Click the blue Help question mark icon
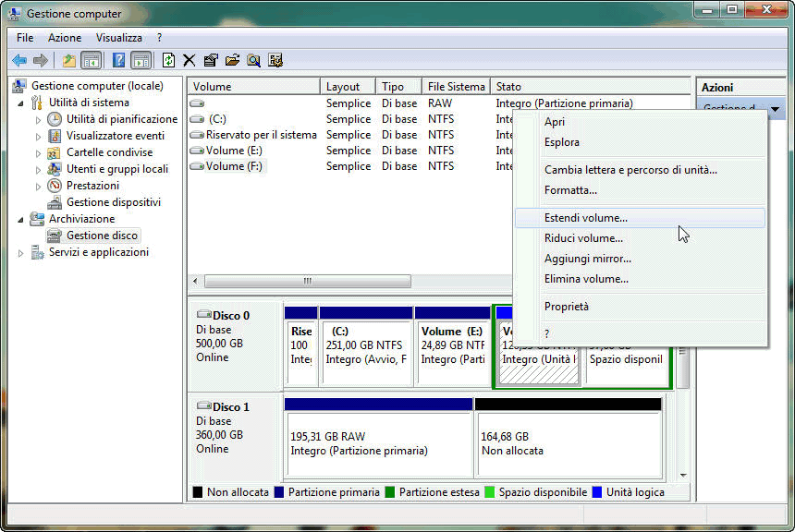Image resolution: width=795 pixels, height=532 pixels. coord(118,60)
